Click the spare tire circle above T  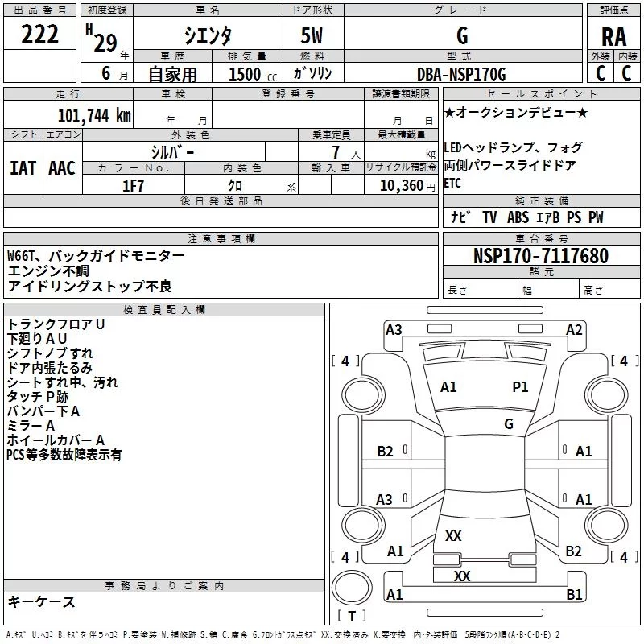(x=352, y=588)
